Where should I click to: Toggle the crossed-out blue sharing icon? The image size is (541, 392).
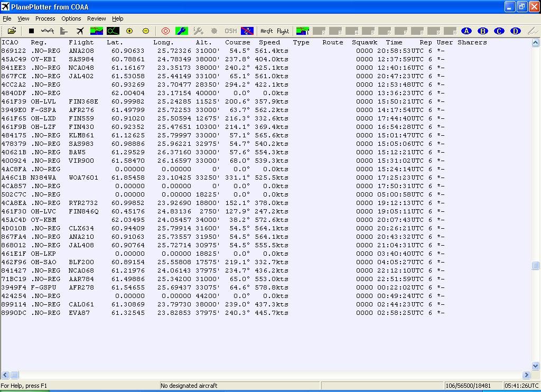point(247,31)
